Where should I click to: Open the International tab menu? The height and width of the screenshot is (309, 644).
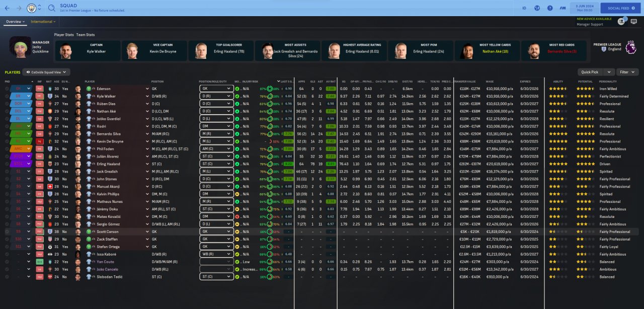tap(43, 22)
